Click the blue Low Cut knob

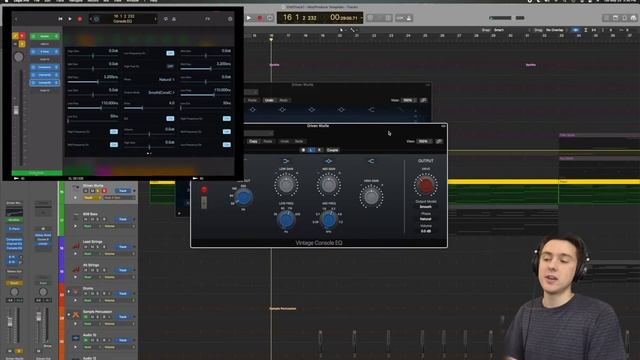pyautogui.click(x=244, y=198)
